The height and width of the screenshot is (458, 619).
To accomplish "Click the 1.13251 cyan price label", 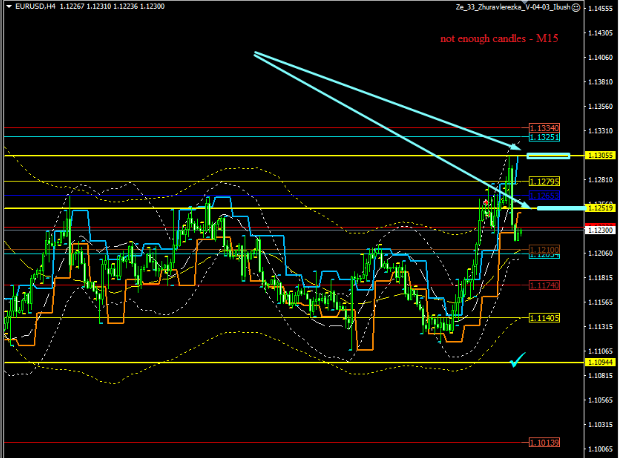I will click(x=545, y=137).
